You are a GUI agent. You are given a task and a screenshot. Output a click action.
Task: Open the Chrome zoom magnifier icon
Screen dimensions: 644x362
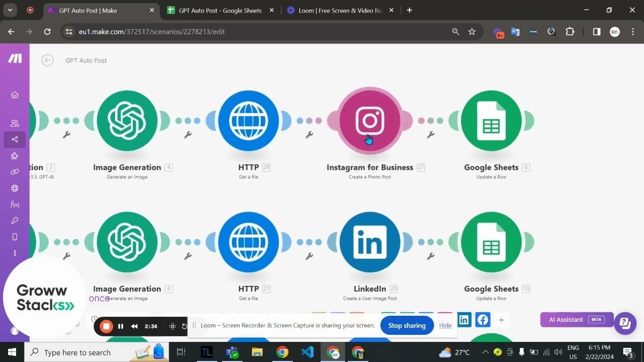point(455,32)
